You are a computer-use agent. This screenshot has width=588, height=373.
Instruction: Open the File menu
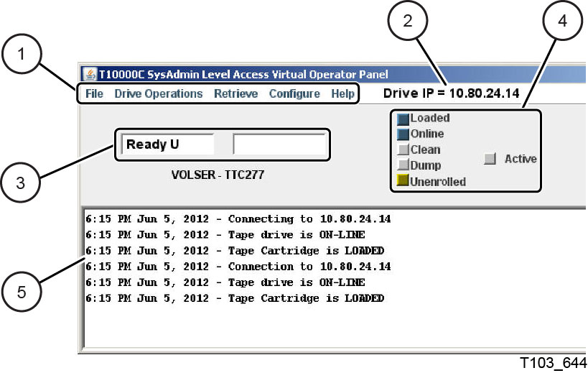94,93
